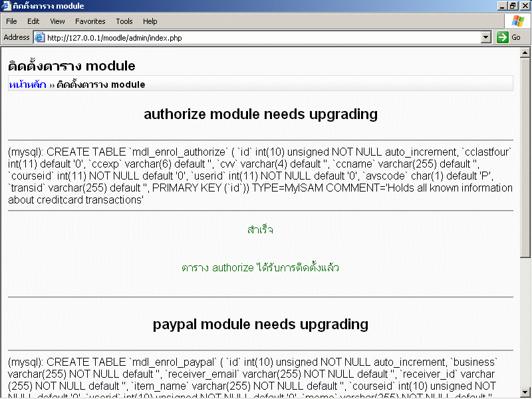The image size is (532, 399).
Task: Open the Help menu
Action: click(x=150, y=21)
